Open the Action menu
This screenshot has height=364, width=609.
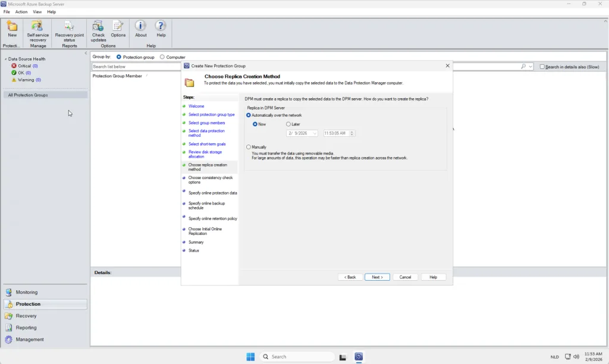point(21,12)
